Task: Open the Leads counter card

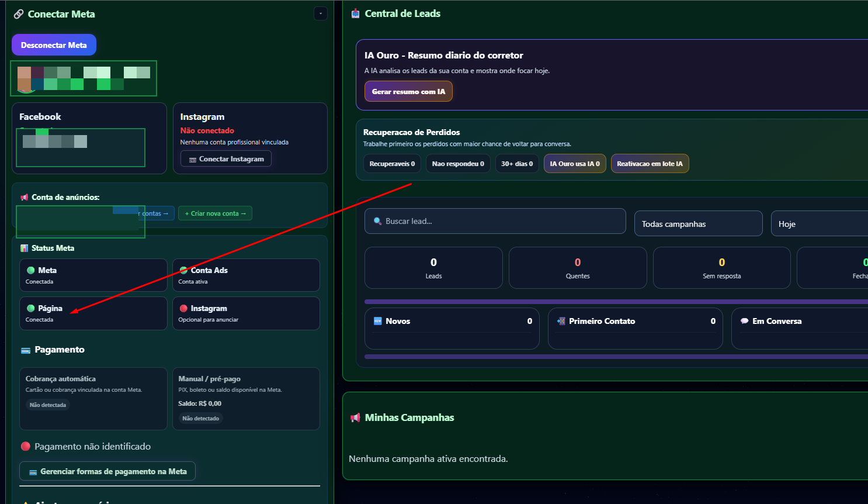Action: tap(433, 268)
